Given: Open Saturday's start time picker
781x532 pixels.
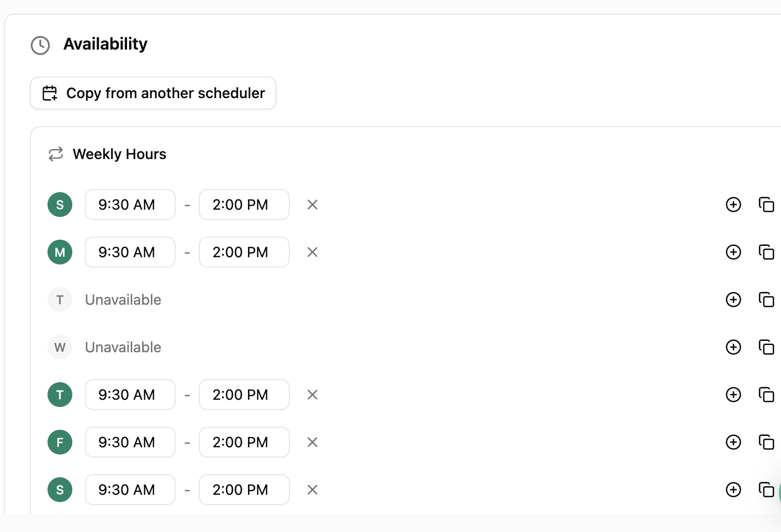Looking at the screenshot, I should (130, 490).
